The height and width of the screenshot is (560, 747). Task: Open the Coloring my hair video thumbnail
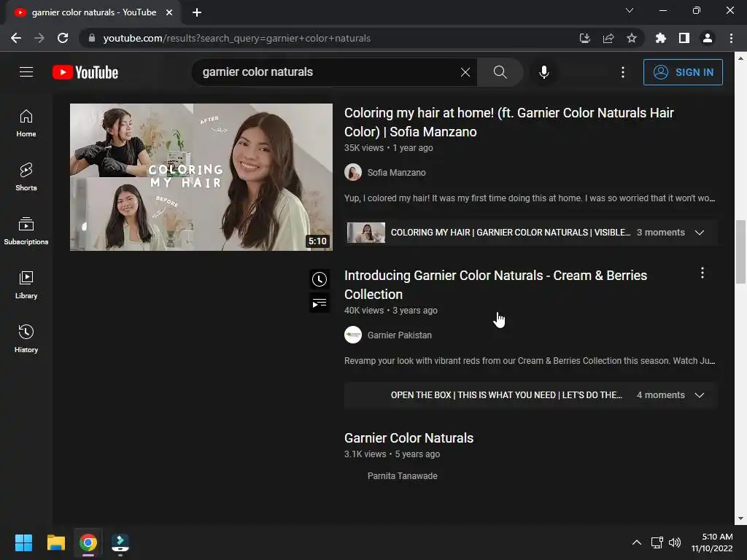[201, 176]
